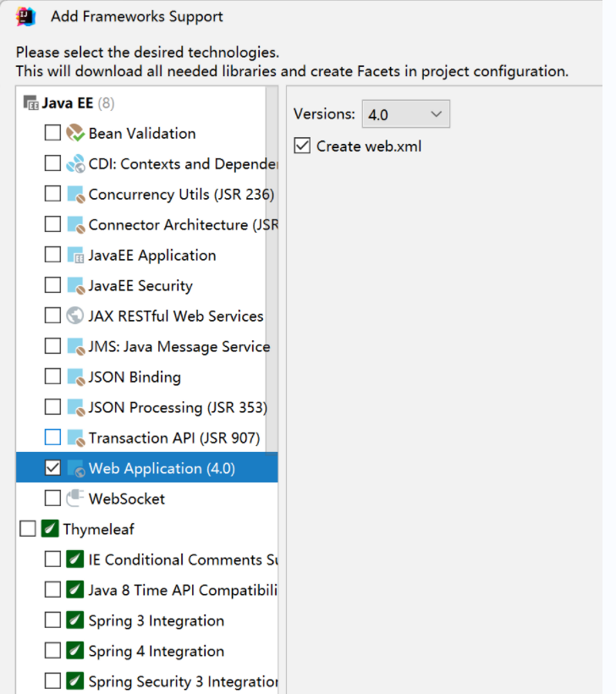Screen dimensions: 616x694
Task: Select the Spring 4 Integration text
Action: [157, 652]
